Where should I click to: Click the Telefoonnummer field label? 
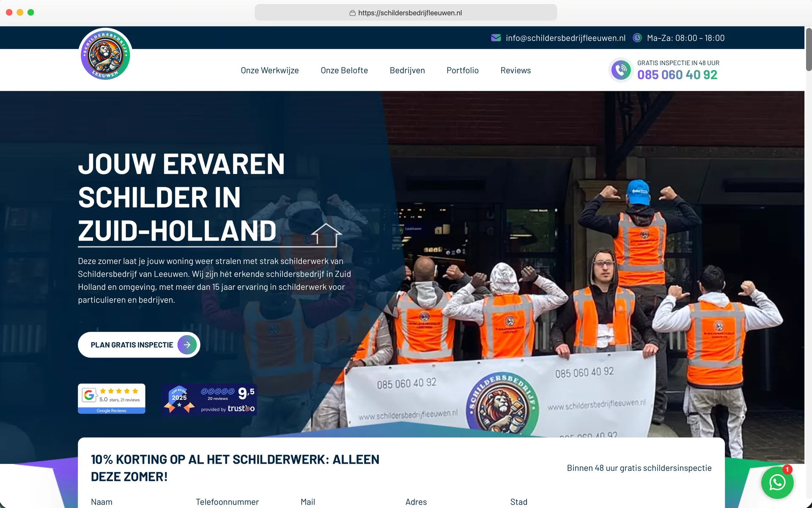coord(227,502)
